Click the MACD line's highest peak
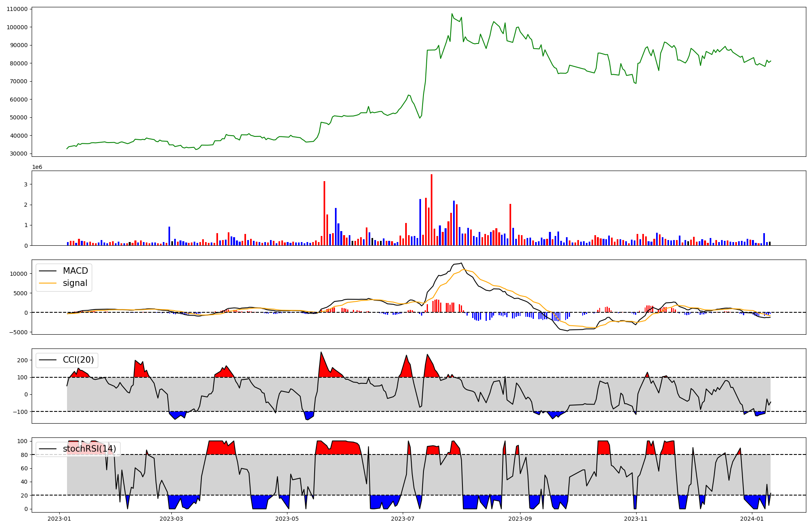Screen dimensions: 812x528 click(x=461, y=263)
